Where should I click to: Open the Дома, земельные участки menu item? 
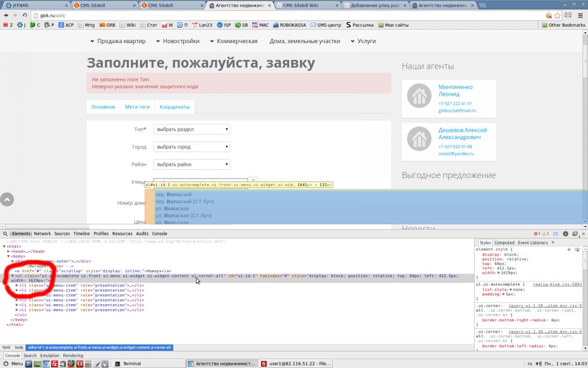(x=305, y=41)
